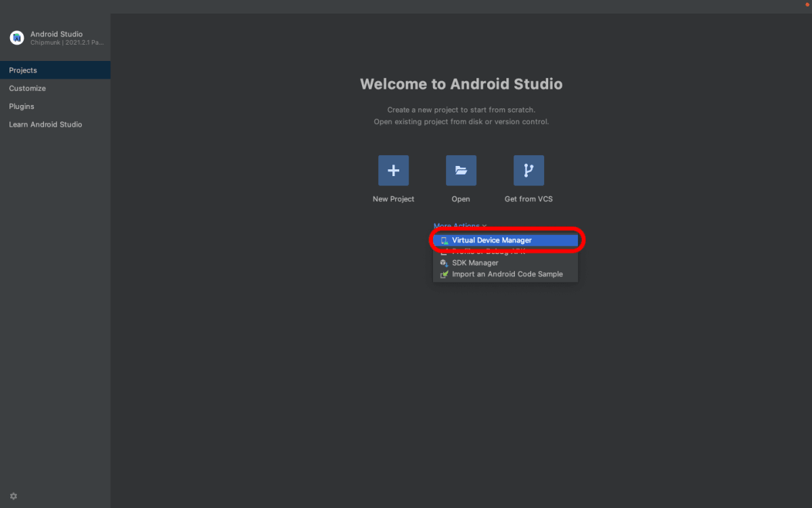Open the Customize section
This screenshot has height=508, width=812.
(55, 88)
